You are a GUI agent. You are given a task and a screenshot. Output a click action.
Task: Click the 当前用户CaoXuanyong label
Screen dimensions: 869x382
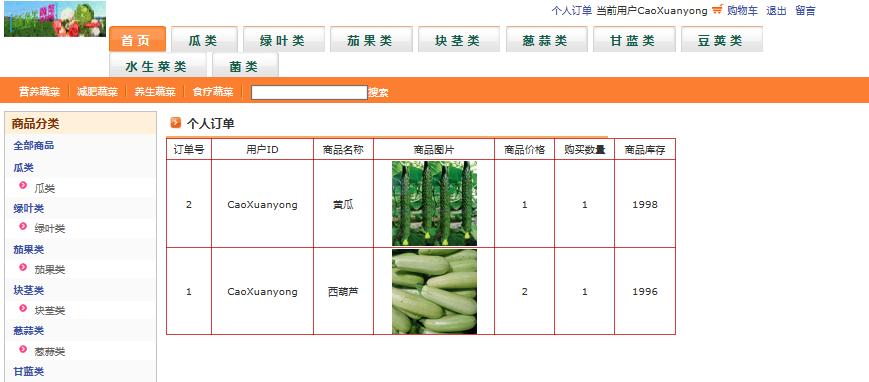click(x=652, y=11)
